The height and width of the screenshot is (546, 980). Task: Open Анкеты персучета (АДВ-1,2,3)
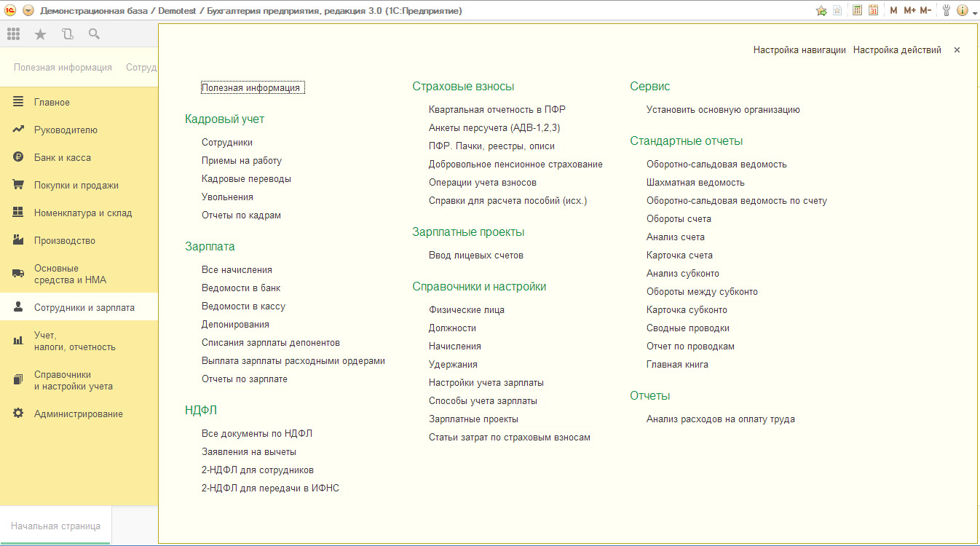click(494, 128)
